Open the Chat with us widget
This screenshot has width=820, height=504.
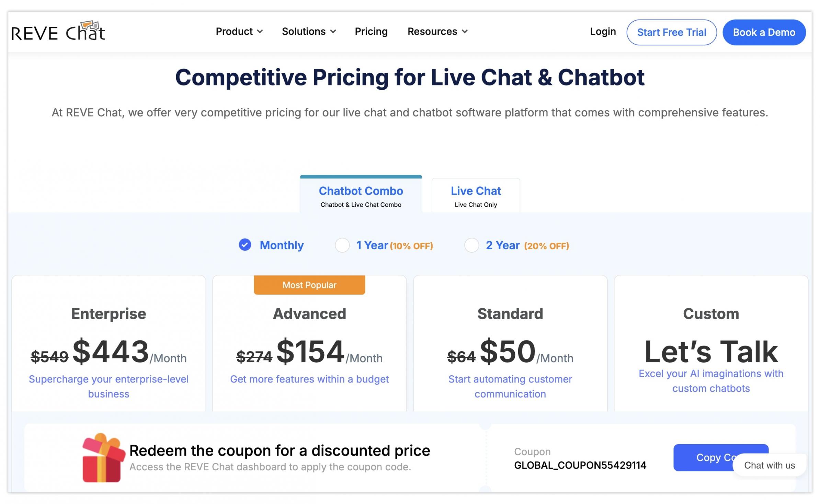tap(769, 466)
